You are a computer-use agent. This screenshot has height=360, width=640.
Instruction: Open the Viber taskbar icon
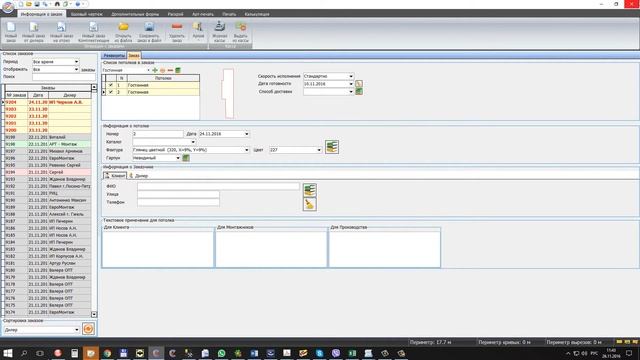coord(336,353)
